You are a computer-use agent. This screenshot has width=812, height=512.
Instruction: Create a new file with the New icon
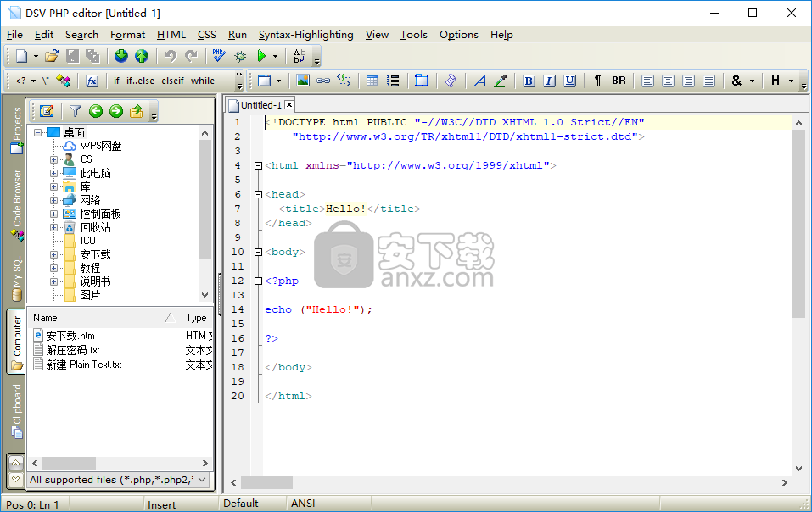pyautogui.click(x=22, y=56)
